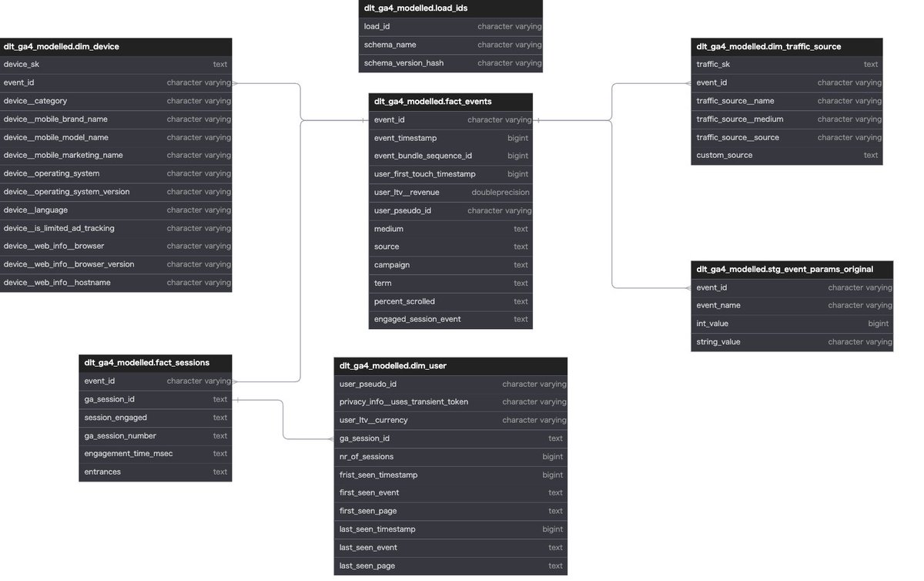Image resolution: width=924 pixels, height=581 pixels.
Task: Pick the session_engaged field
Action: pyautogui.click(x=156, y=418)
